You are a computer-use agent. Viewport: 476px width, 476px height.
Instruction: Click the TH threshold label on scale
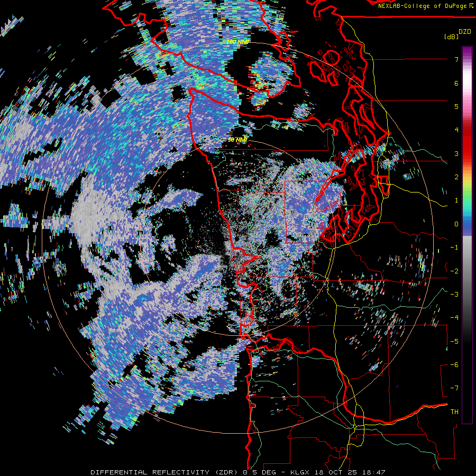(454, 412)
